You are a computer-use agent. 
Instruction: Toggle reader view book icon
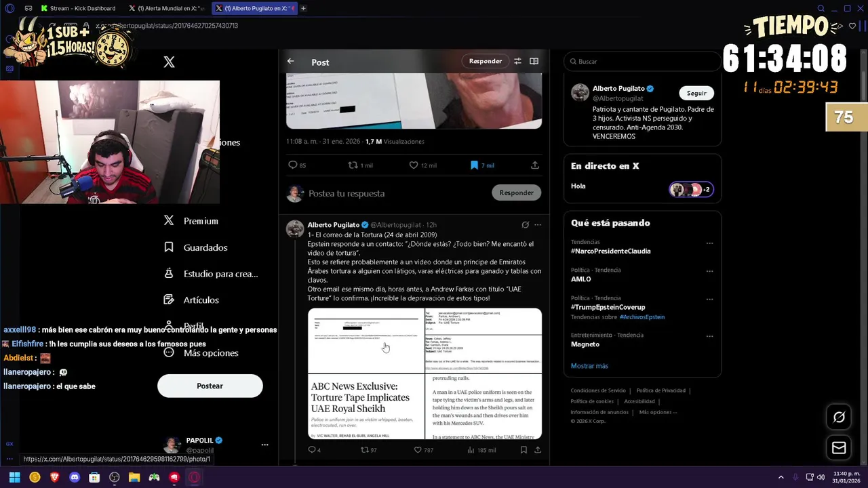534,61
